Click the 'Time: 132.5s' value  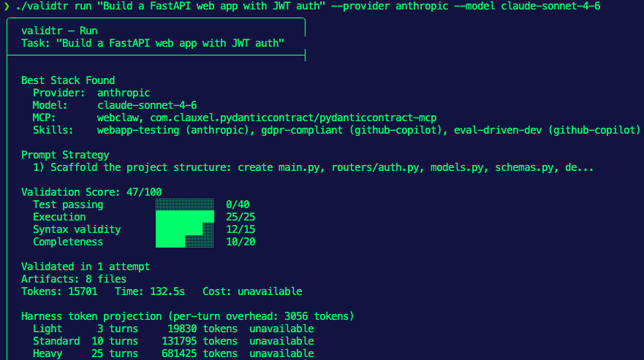coord(150,291)
